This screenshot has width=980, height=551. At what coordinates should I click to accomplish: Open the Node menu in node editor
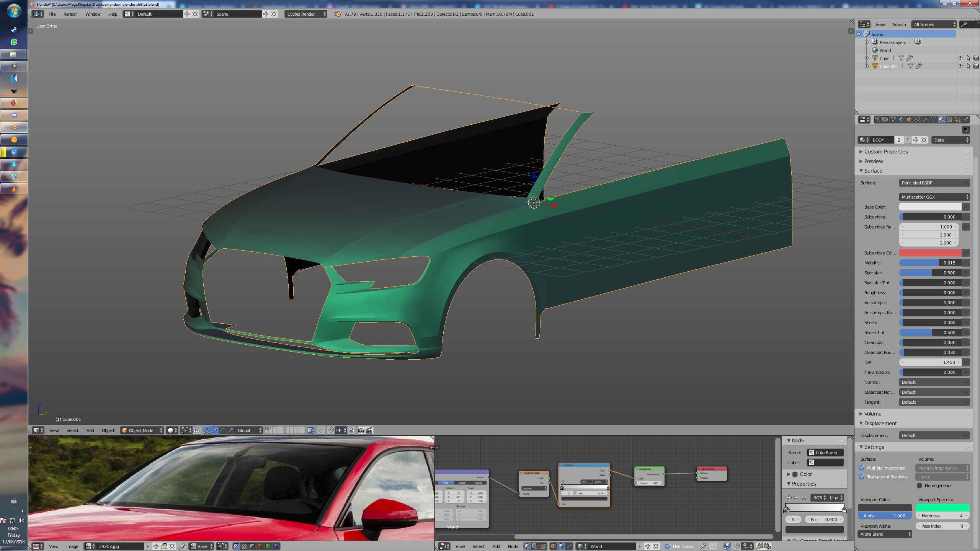point(513,546)
